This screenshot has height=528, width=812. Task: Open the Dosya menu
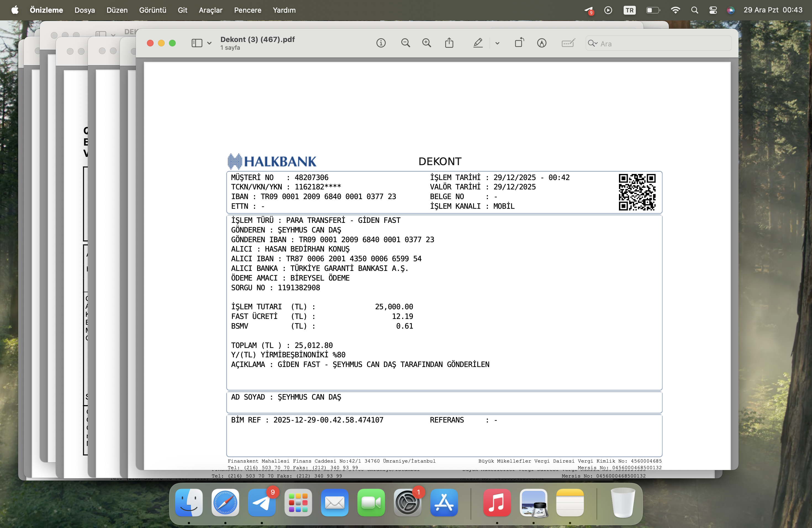tap(85, 10)
